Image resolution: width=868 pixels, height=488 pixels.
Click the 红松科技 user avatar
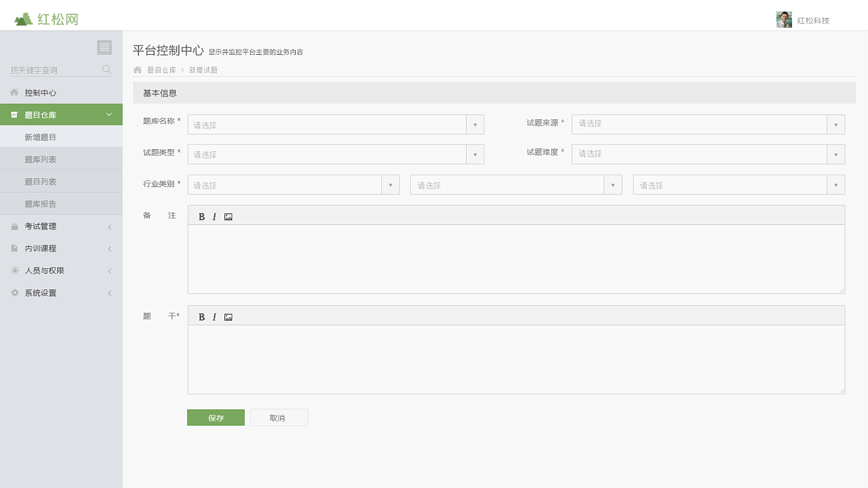coord(784,20)
